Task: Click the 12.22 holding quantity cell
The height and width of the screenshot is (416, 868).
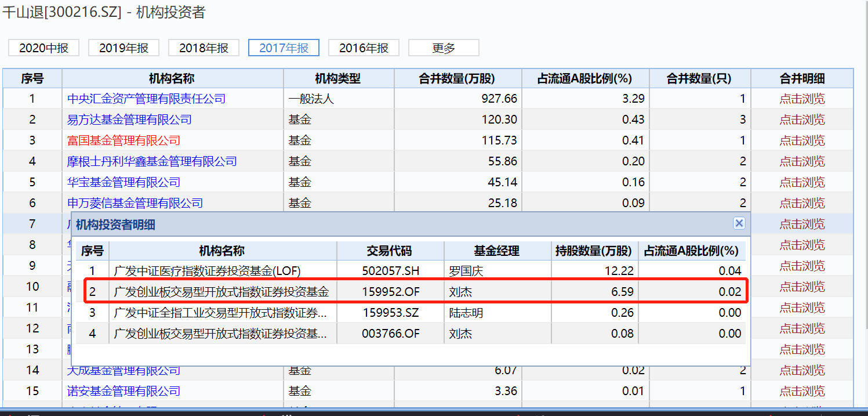Action: coord(594,270)
